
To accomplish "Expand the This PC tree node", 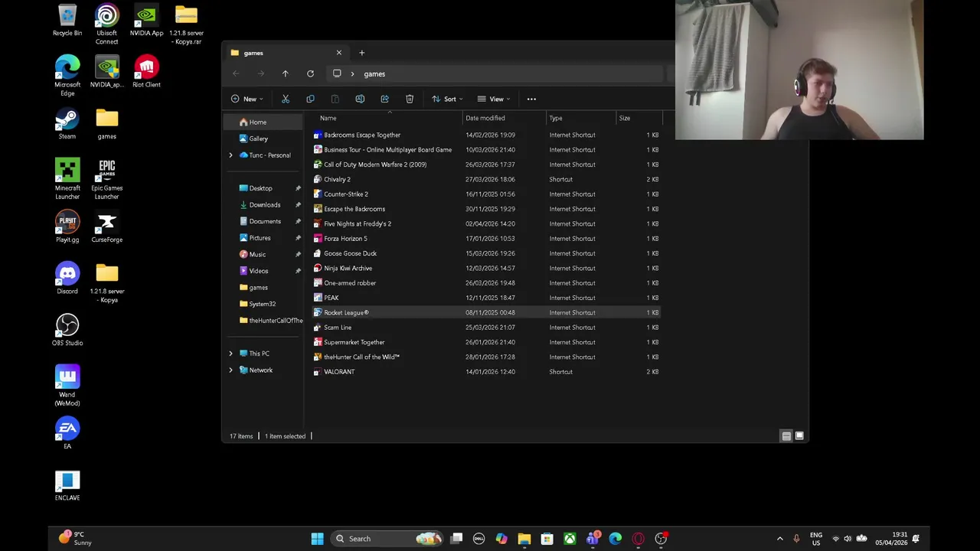I will tap(230, 354).
